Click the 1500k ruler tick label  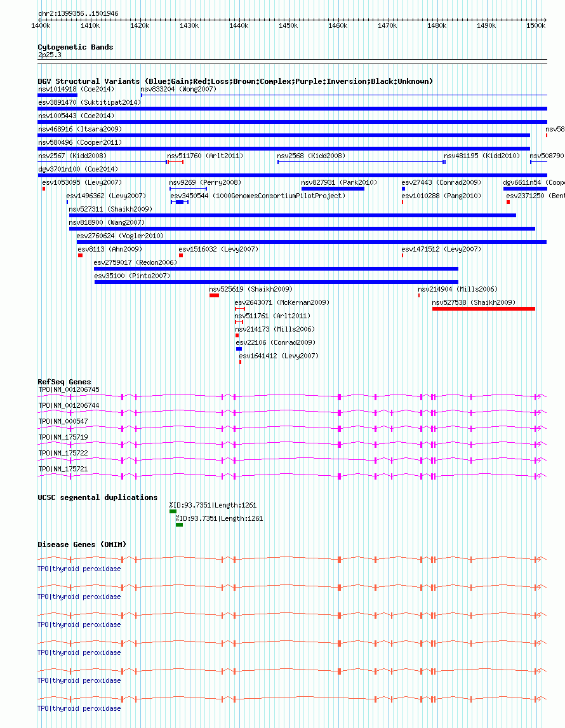click(536, 25)
